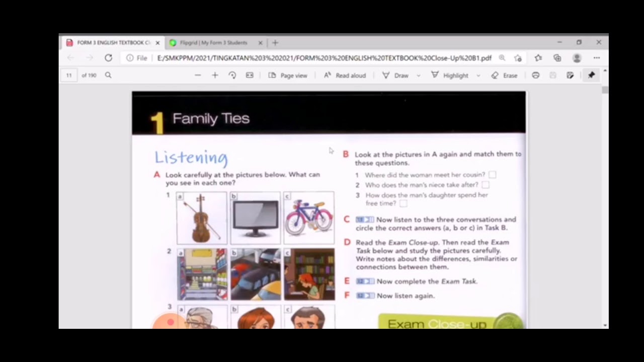644x362 pixels.
Task: Rotate the PDF page
Action: (232, 75)
